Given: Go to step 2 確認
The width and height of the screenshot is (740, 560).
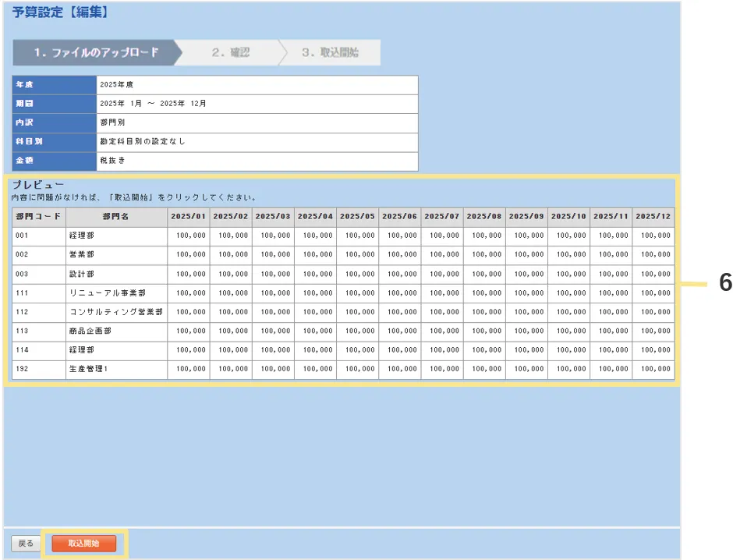Looking at the screenshot, I should (x=231, y=53).
